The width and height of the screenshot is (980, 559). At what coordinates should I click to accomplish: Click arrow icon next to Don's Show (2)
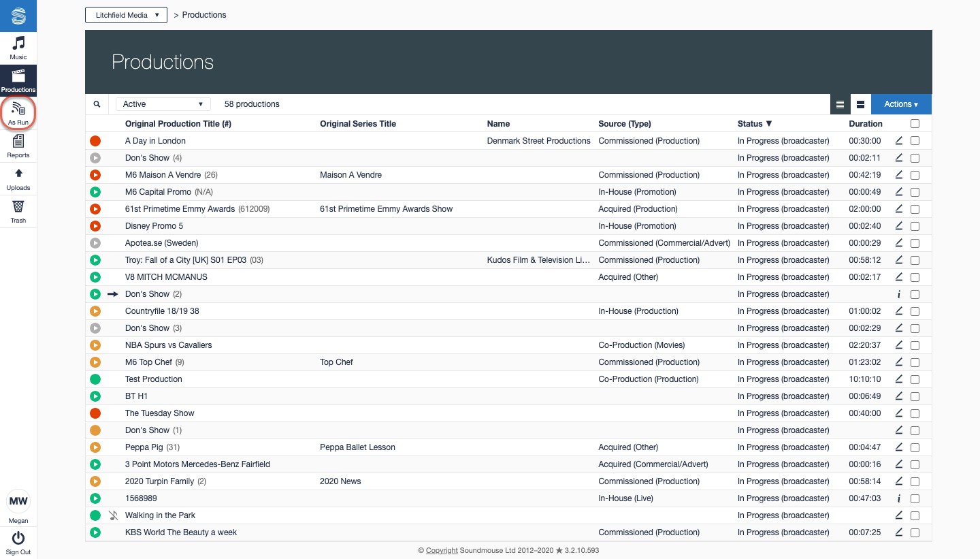pyautogui.click(x=113, y=294)
